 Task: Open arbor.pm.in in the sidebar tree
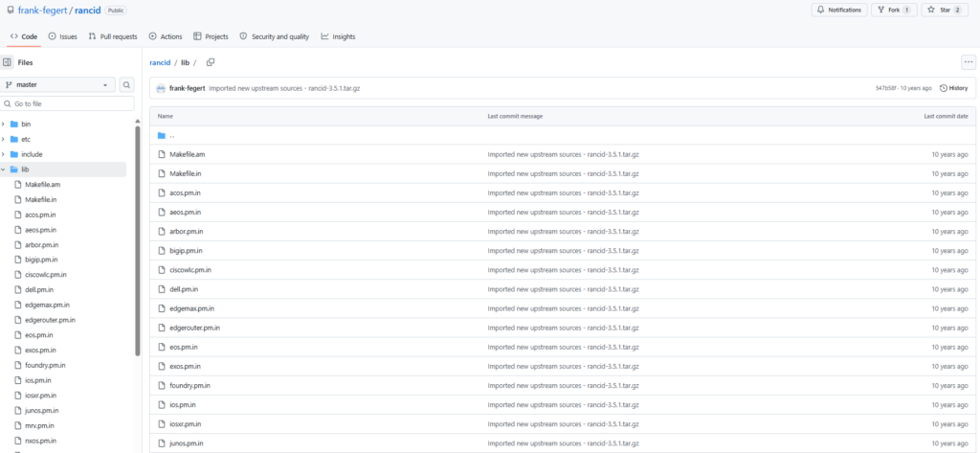tap(42, 244)
